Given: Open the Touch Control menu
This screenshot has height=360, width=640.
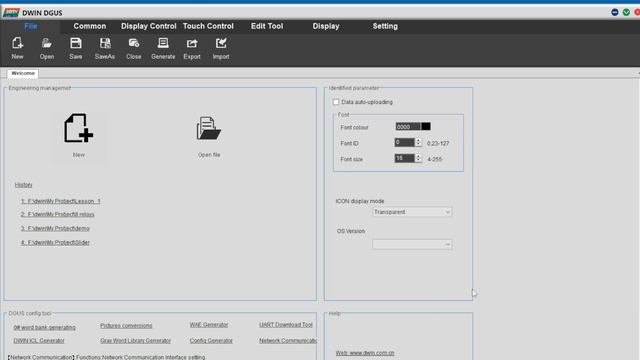Looking at the screenshot, I should click(x=208, y=26).
